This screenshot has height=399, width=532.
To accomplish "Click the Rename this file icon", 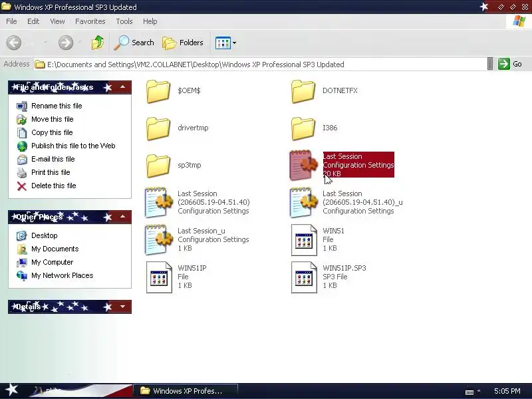I will [22, 106].
